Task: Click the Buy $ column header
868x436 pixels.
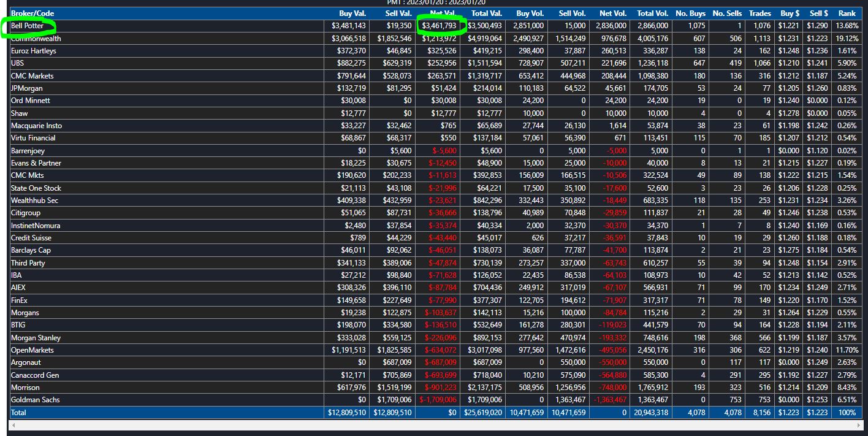Action: [790, 13]
